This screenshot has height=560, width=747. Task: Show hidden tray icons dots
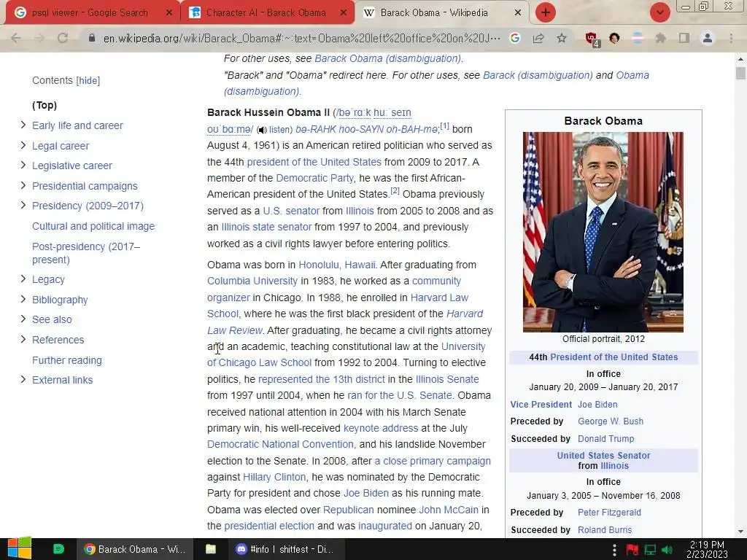pos(614,550)
